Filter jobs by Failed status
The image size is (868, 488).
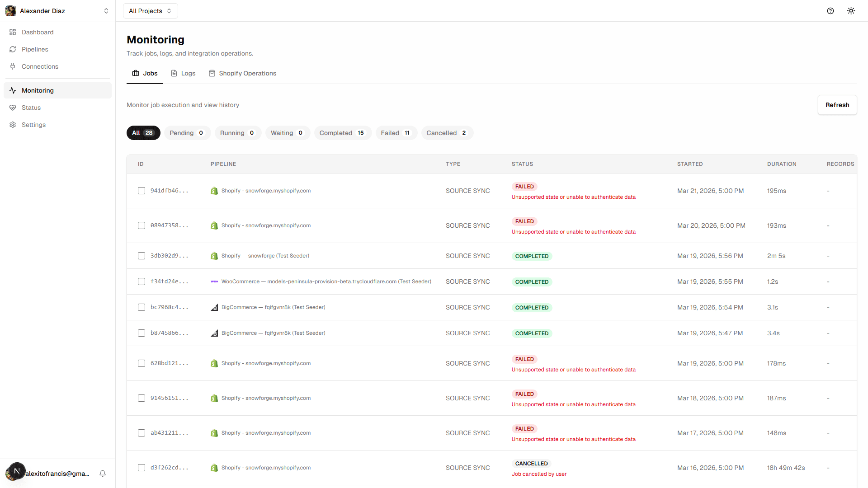click(396, 133)
